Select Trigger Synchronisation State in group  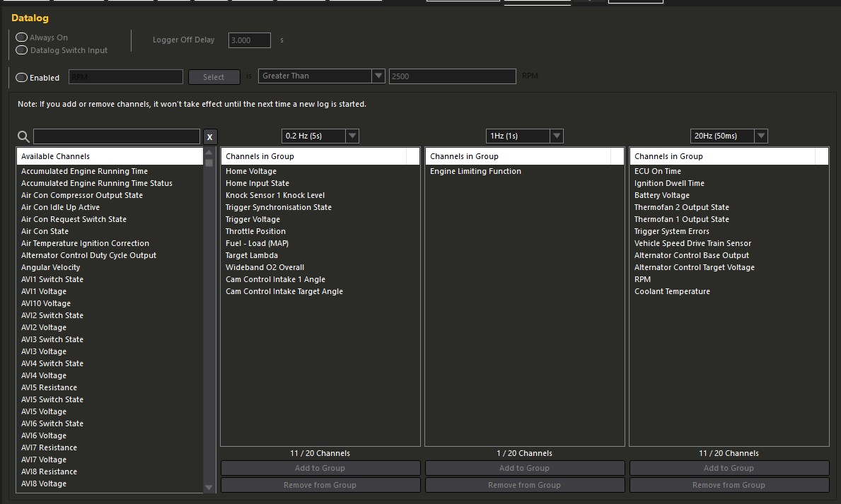click(x=279, y=208)
